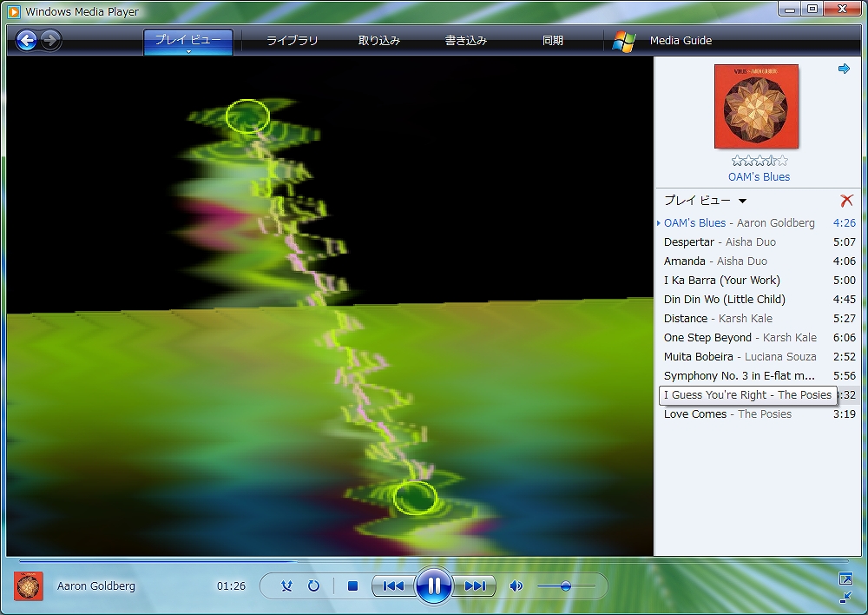The height and width of the screenshot is (615, 868).
Task: Clear the playlist with the red X
Action: 846,201
